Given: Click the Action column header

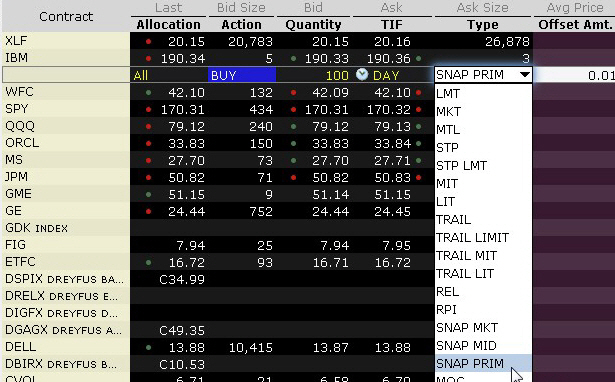Looking at the screenshot, I should point(241,24).
